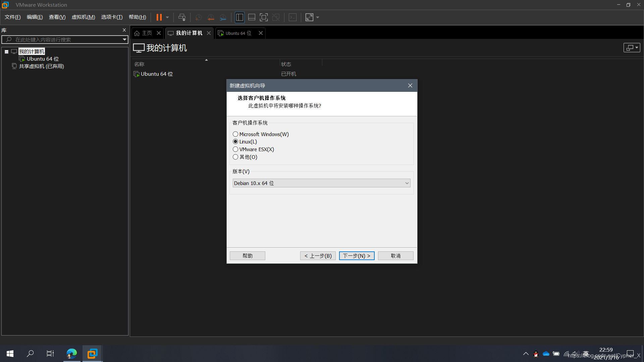The image size is (644, 362).
Task: Close the library panel
Action: [x=124, y=30]
